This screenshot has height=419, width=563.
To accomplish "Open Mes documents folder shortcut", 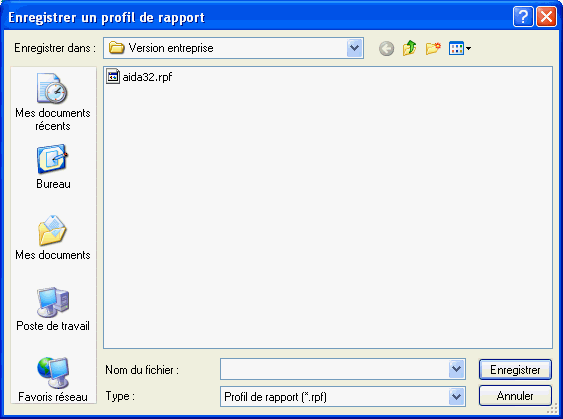I will [x=53, y=238].
